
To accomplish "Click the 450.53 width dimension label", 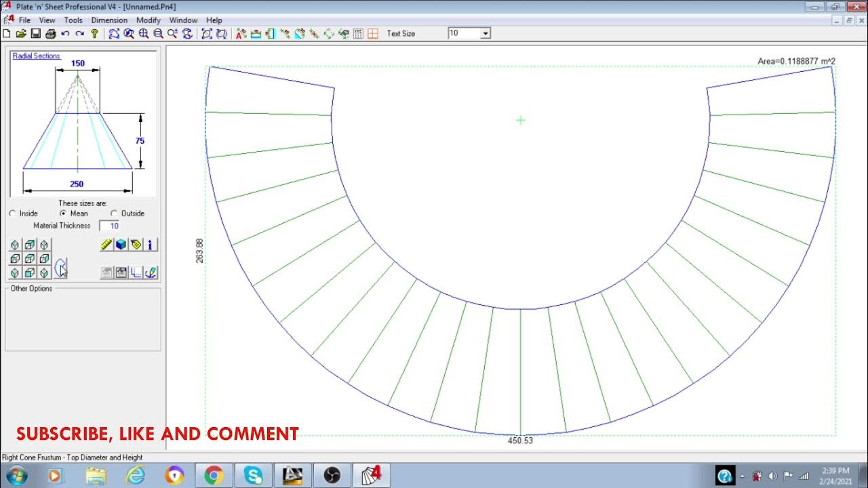I will 520,441.
